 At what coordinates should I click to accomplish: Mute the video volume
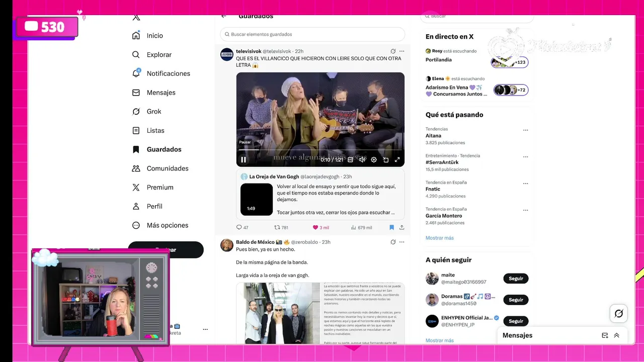coord(362,159)
